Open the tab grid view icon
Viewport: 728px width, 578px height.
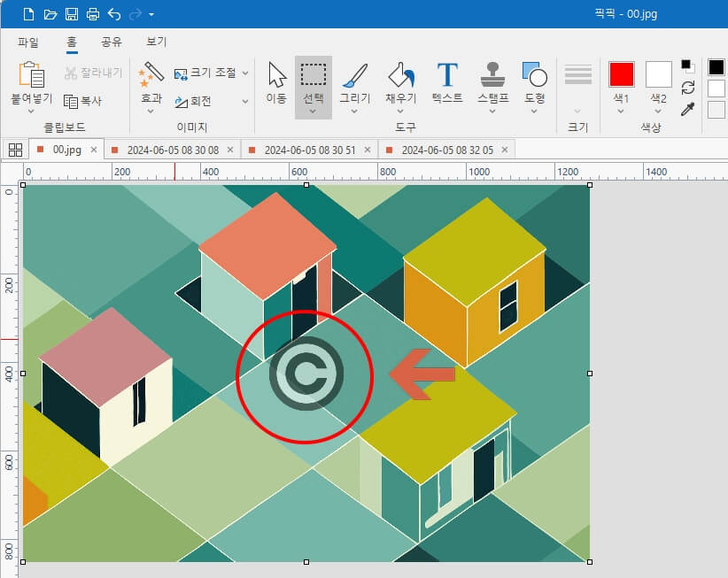point(15,150)
